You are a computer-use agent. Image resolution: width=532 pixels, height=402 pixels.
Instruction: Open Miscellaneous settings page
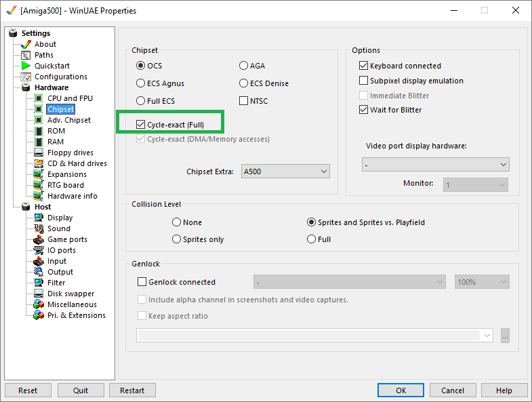72,304
